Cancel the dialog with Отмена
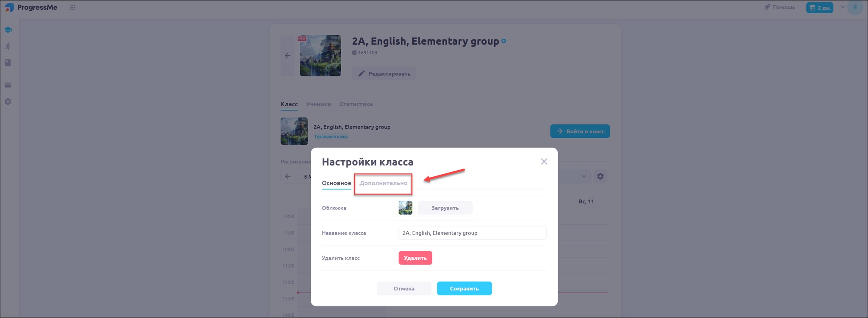This screenshot has width=868, height=318. [x=403, y=288]
